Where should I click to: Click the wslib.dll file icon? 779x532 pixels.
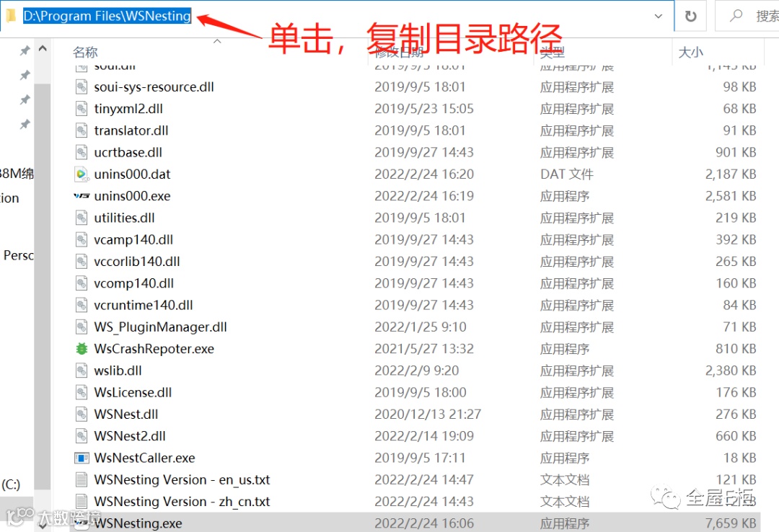click(82, 371)
